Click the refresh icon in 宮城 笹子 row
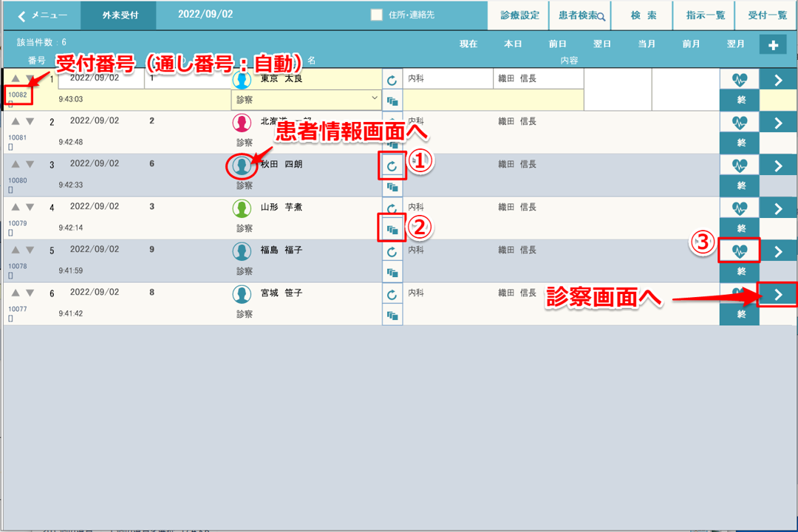The width and height of the screenshot is (798, 532). [392, 294]
